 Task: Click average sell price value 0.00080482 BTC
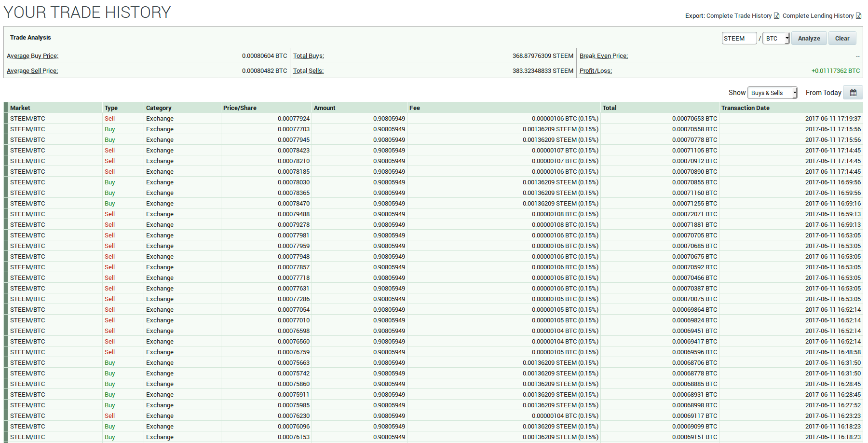coord(264,71)
